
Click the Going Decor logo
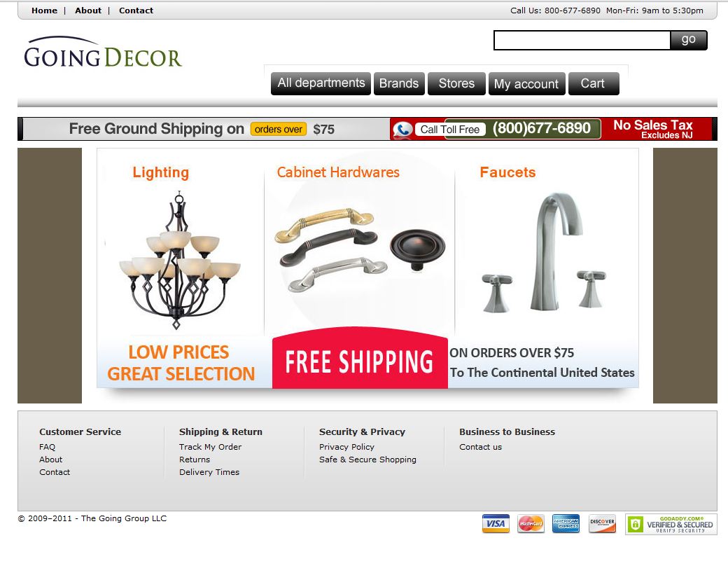pyautogui.click(x=102, y=52)
